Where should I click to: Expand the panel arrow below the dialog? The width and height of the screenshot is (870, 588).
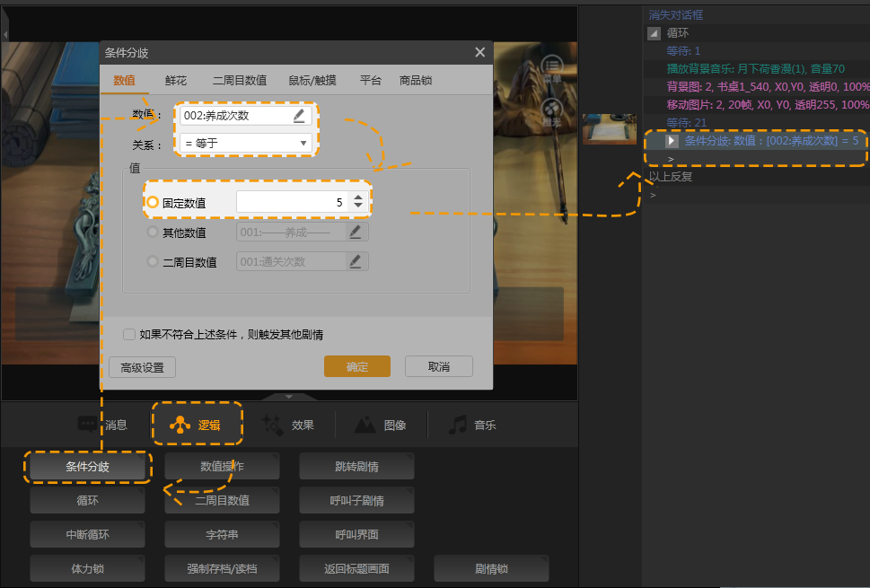click(x=289, y=396)
